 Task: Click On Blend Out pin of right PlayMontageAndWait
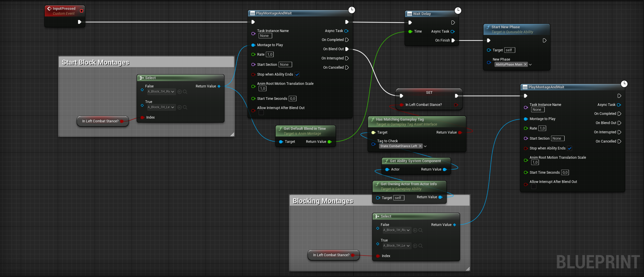coord(619,123)
